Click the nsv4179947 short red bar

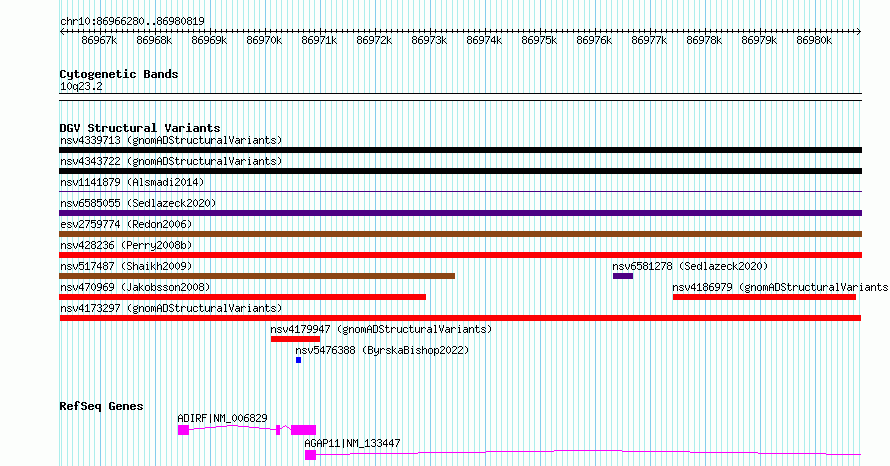pos(295,339)
